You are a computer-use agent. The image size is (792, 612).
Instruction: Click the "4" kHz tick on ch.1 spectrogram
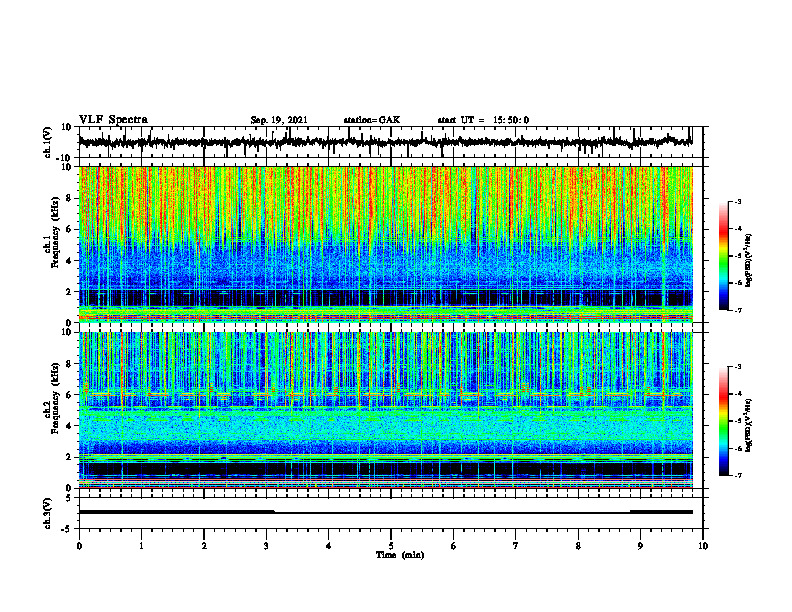coord(69,261)
